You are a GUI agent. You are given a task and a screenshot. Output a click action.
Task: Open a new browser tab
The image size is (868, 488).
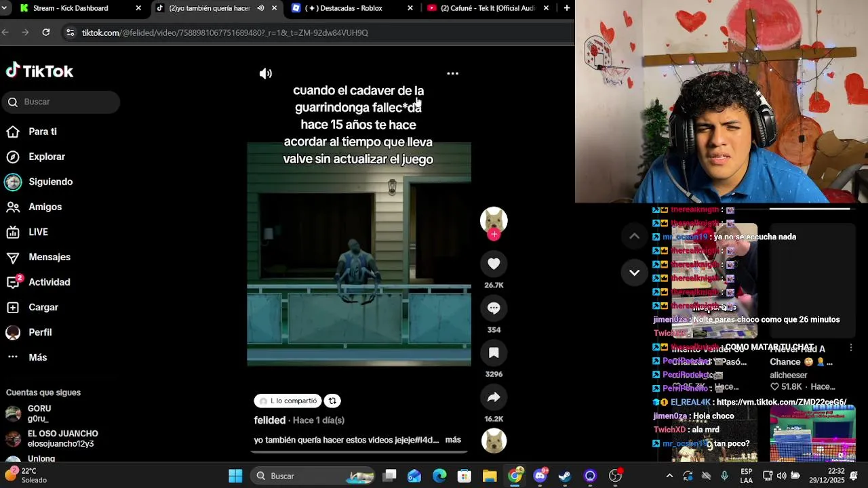click(x=567, y=8)
